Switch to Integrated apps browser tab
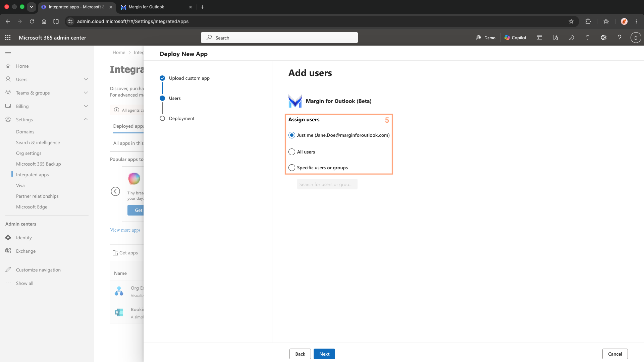The image size is (644, 362). coord(76,7)
